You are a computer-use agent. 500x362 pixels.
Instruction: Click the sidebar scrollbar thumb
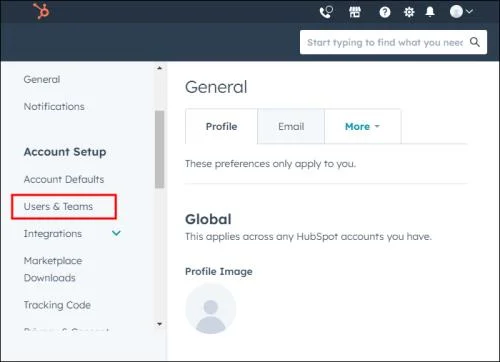tap(159, 149)
